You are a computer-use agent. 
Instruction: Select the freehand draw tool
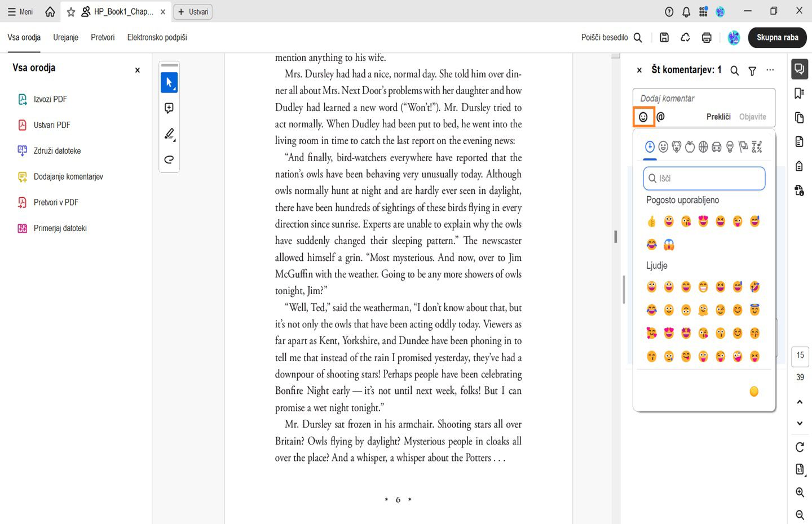169,159
